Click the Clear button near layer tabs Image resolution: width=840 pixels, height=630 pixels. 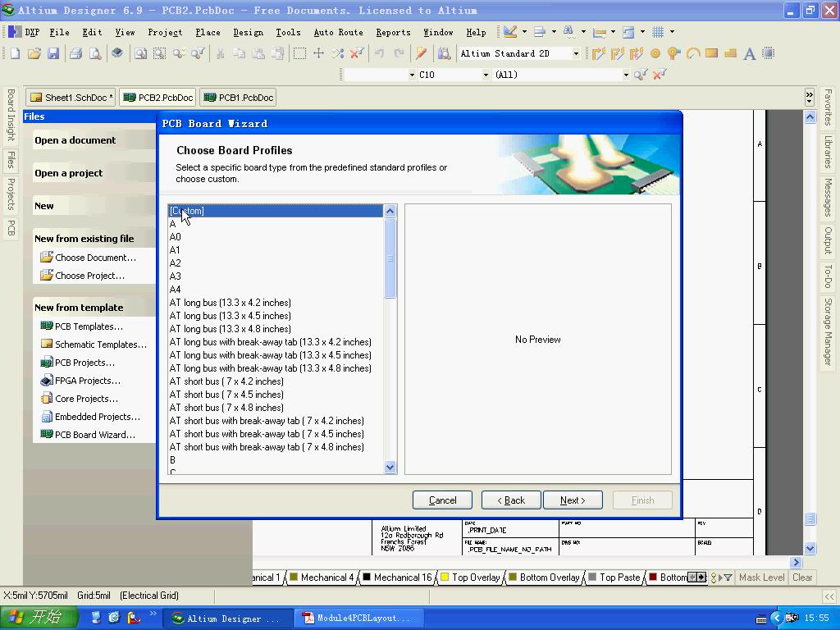(802, 577)
